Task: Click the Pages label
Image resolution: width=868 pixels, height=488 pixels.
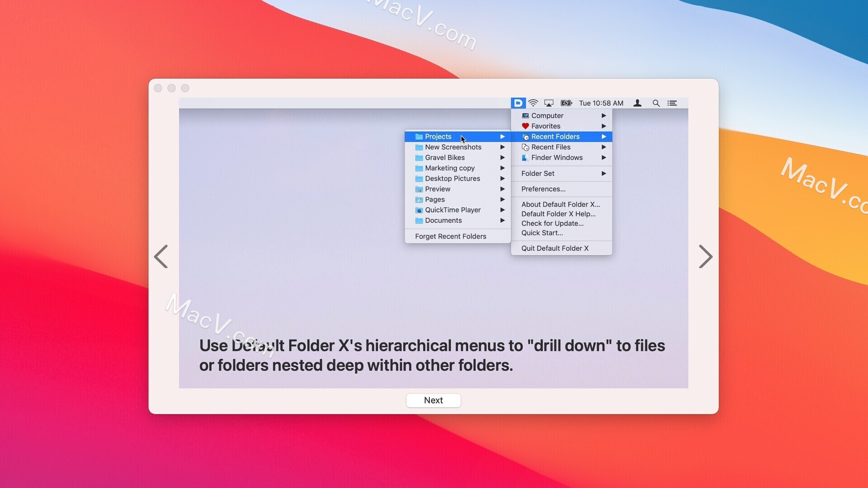Action: point(435,199)
